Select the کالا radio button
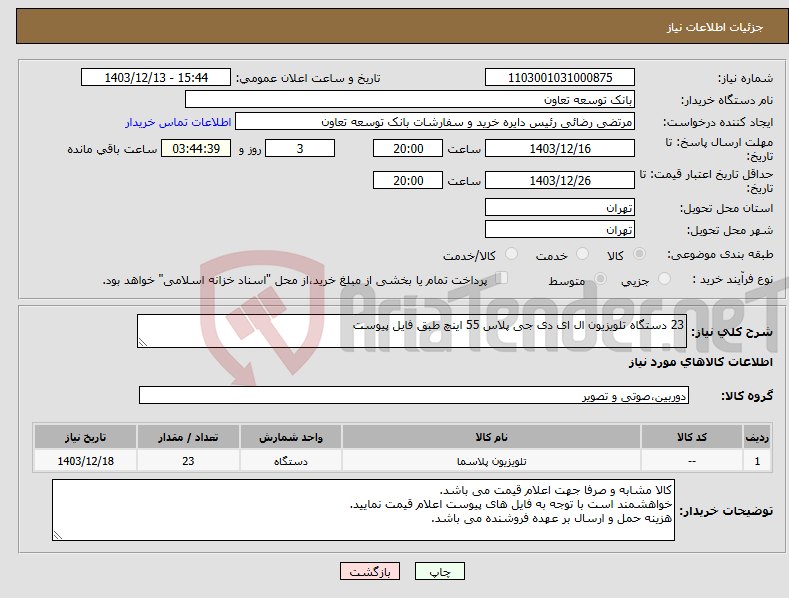789x598 pixels. coord(640,254)
